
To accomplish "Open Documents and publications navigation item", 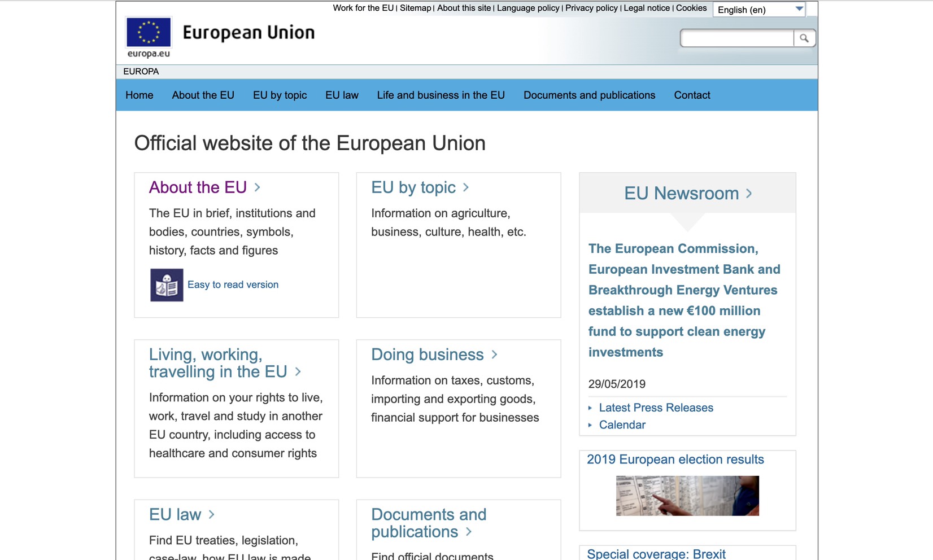I will point(590,95).
